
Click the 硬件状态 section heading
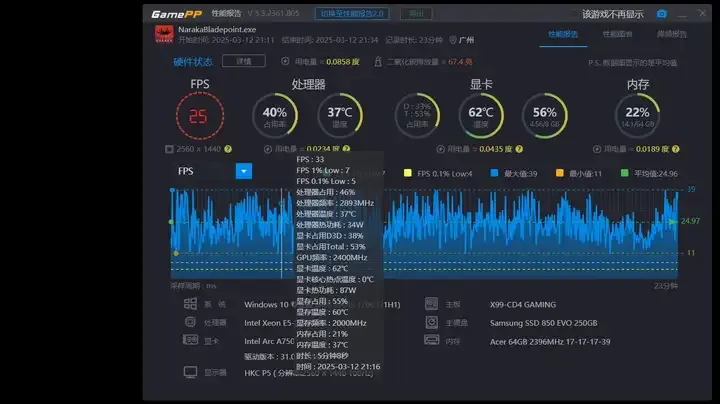click(x=193, y=62)
